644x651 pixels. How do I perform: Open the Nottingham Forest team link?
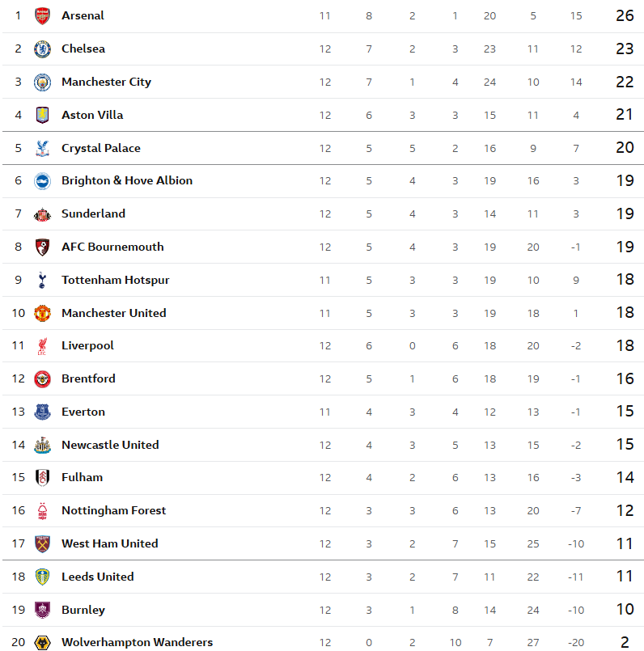coord(113,510)
